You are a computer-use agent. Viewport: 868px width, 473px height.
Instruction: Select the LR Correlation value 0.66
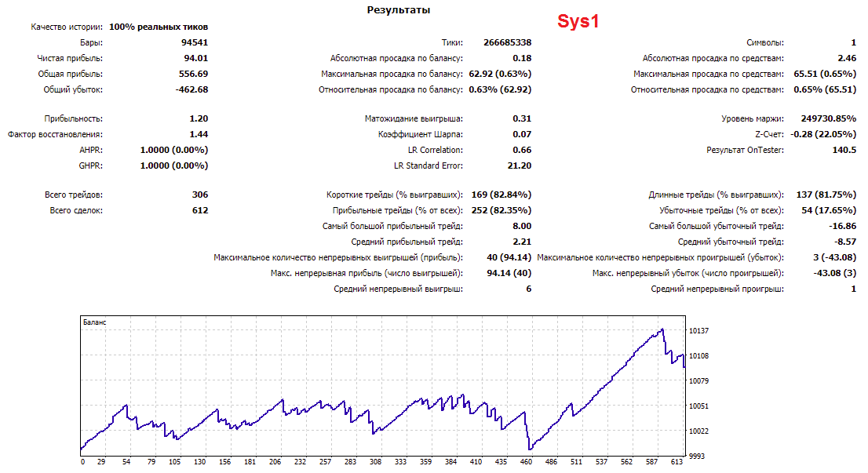[x=522, y=150]
